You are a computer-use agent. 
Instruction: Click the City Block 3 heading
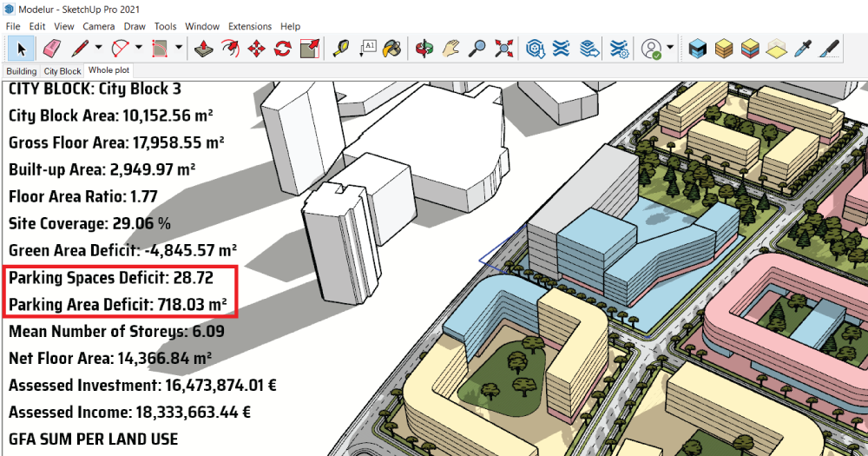point(95,89)
